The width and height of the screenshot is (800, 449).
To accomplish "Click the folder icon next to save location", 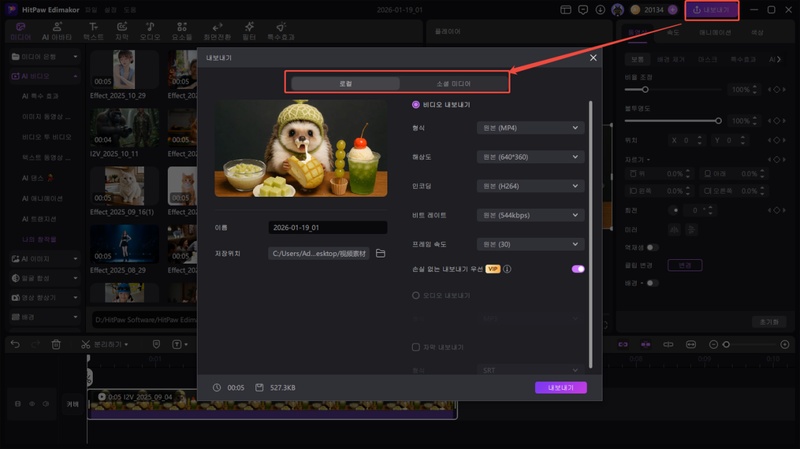I will pyautogui.click(x=380, y=253).
